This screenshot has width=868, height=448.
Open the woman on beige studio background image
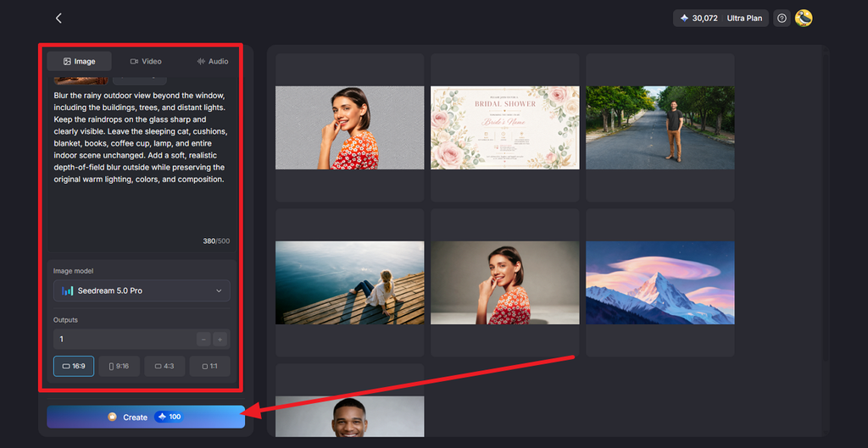click(x=505, y=283)
